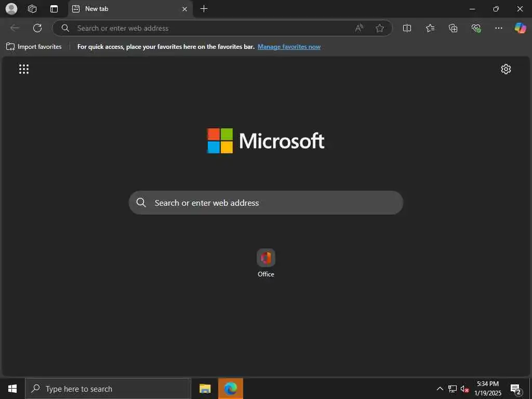This screenshot has height=399, width=532.
Task: Focus the top address bar
Action: [222, 28]
